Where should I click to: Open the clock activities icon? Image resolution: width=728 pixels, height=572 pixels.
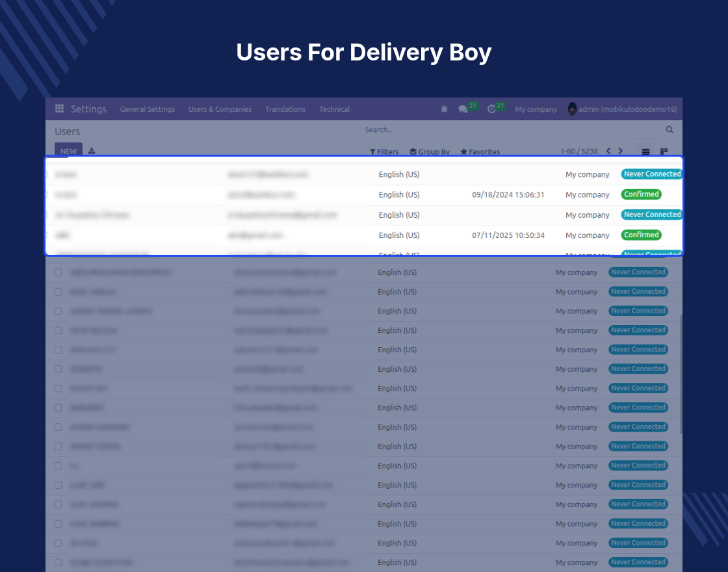tap(491, 109)
